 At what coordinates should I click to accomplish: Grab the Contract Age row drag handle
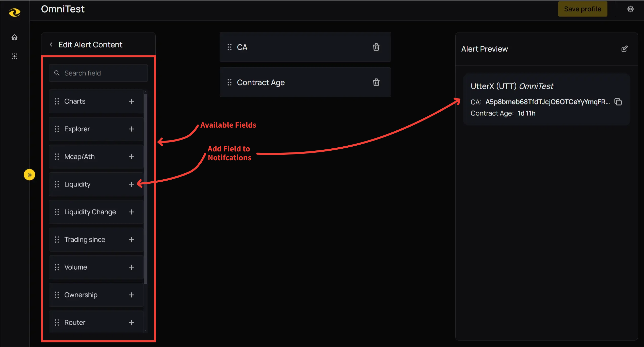pos(230,82)
